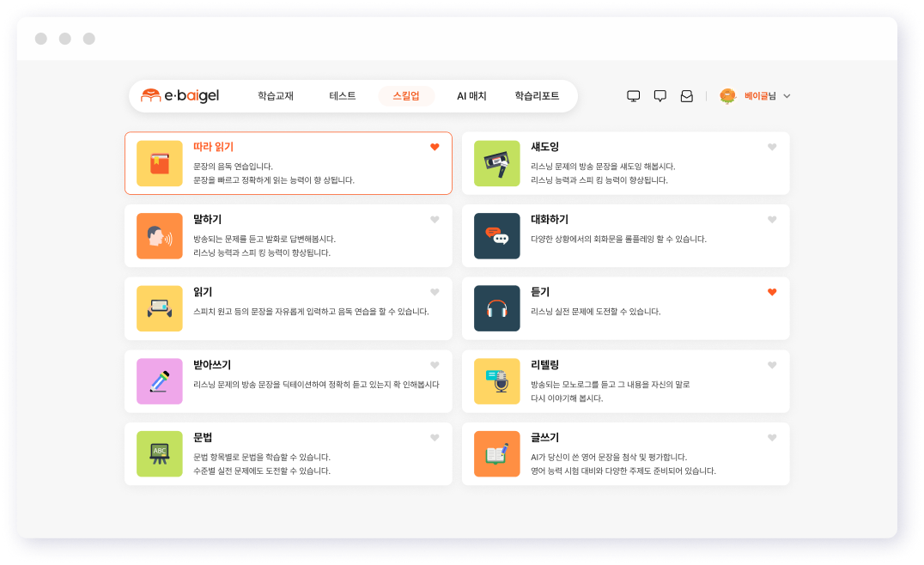Viewport: 924px width, 565px height.
Task: Open the chat bubble icon in the header
Action: pos(660,96)
